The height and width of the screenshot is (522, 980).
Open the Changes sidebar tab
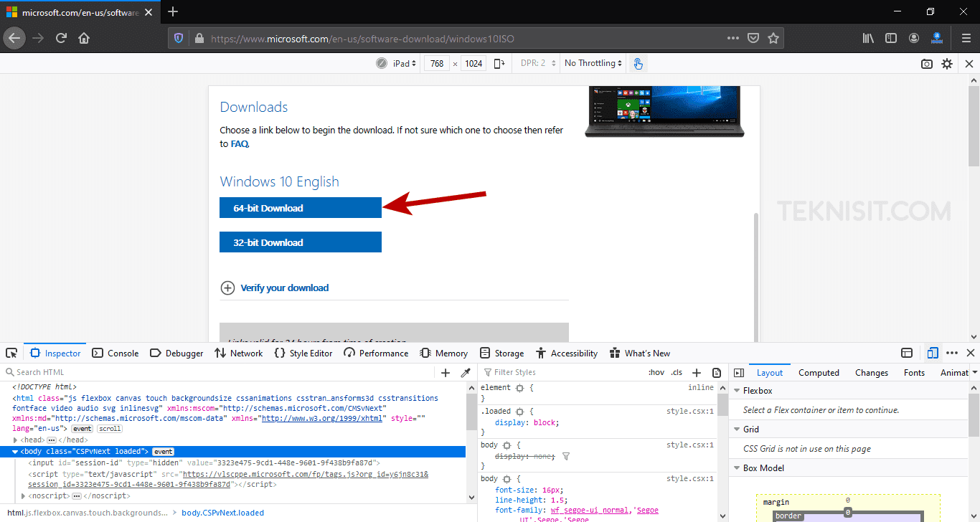(x=872, y=373)
